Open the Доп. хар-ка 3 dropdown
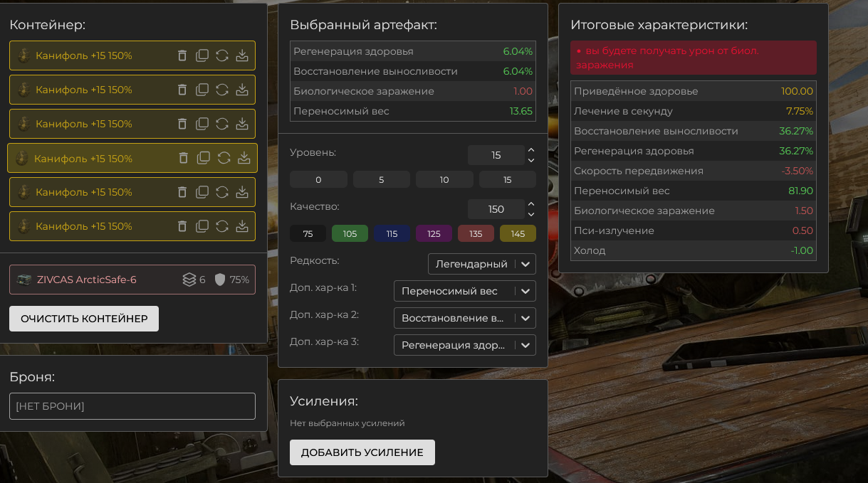Image resolution: width=868 pixels, height=483 pixels. pos(465,345)
